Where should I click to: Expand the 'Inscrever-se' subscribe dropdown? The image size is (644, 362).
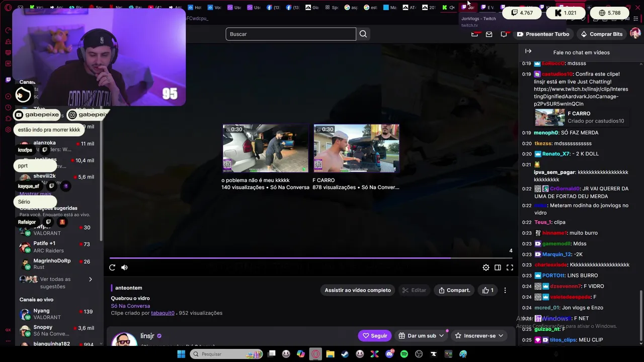[x=479, y=335]
